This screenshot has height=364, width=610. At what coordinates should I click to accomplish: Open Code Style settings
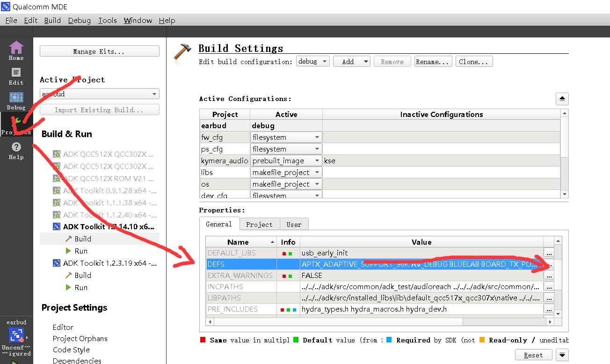[71, 349]
